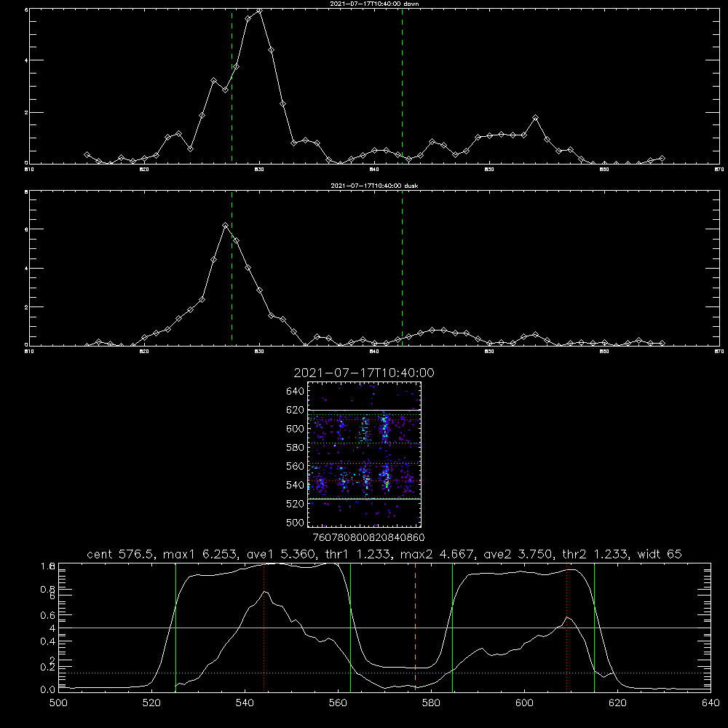Click the "ave1 5.360" value in the stats line
728x728 pixels.
(x=283, y=554)
